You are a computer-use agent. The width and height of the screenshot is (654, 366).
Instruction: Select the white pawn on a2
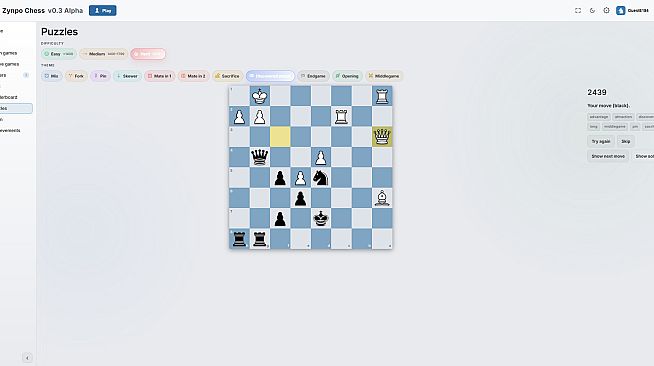(239, 116)
